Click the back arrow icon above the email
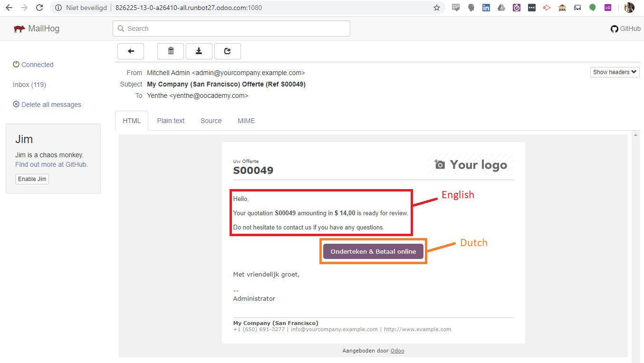 (x=130, y=51)
